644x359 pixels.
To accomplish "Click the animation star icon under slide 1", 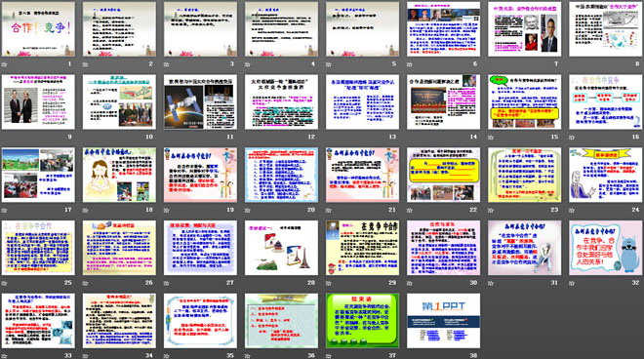I will 5,64.
